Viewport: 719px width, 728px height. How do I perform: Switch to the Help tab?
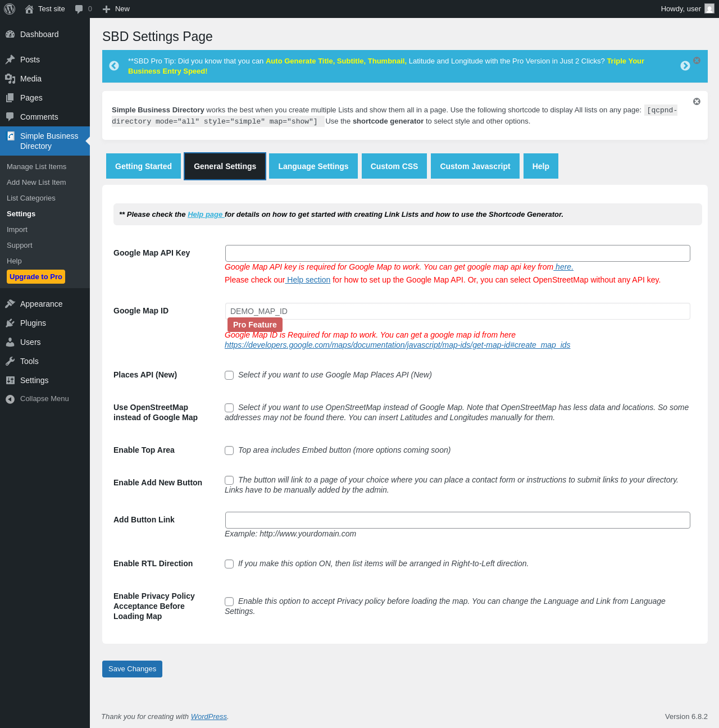(541, 166)
